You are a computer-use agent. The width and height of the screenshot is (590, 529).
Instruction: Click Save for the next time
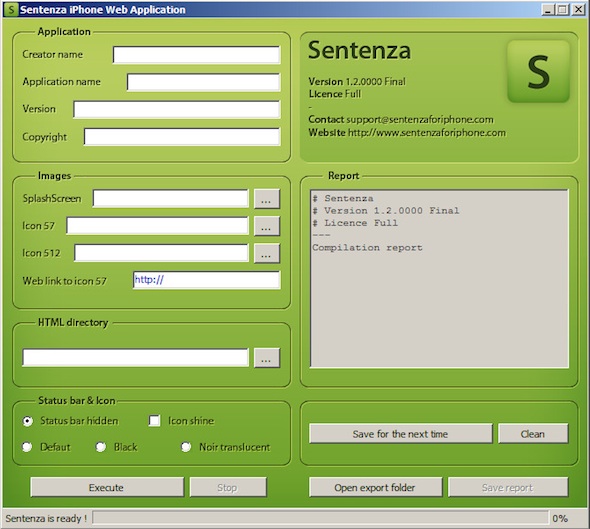coord(401,433)
